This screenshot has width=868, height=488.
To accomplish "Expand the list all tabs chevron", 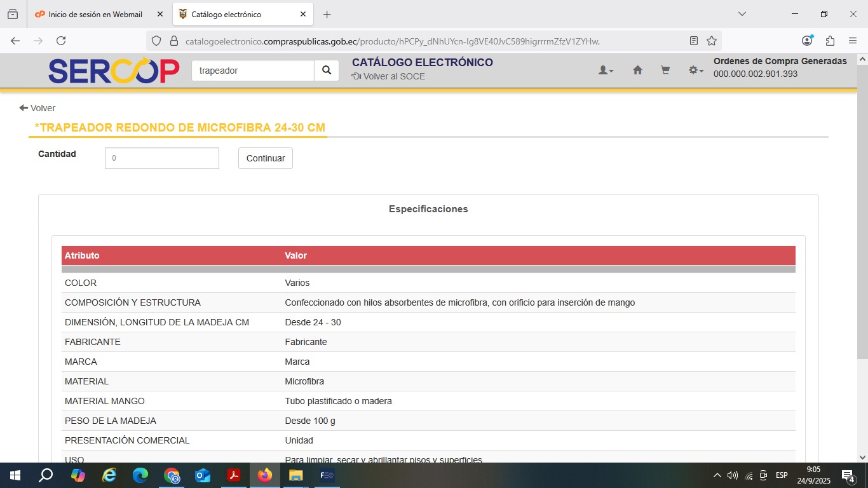I will 742,14.
